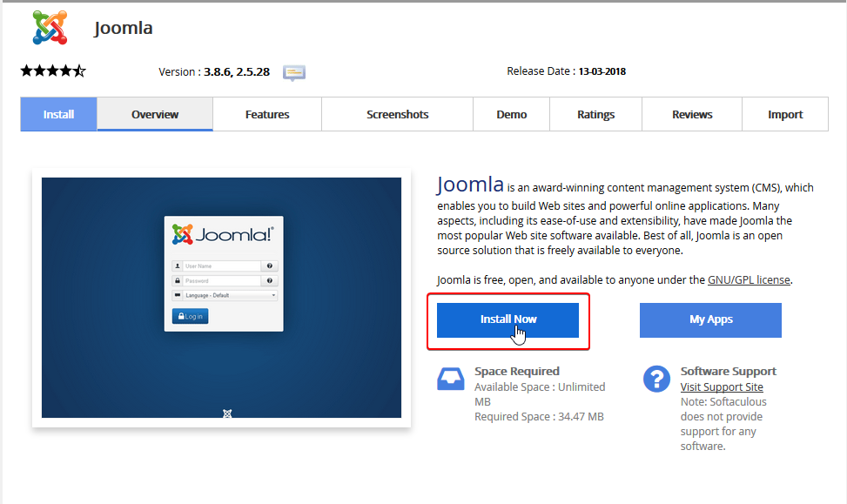847x504 pixels.
Task: Click the release date 13-03-2018
Action: (x=602, y=71)
